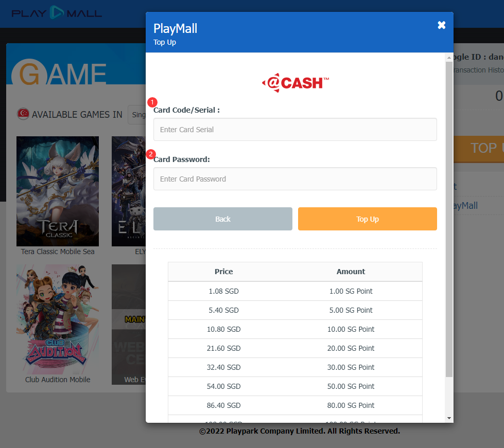Select the 10.00 SG Point amount cell
This screenshot has height=448, width=504.
click(351, 329)
